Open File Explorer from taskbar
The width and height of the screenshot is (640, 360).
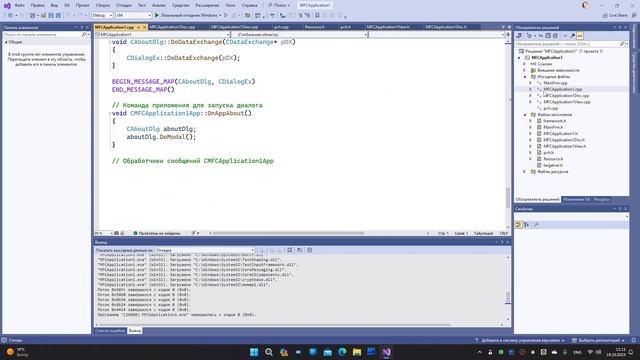click(x=357, y=352)
